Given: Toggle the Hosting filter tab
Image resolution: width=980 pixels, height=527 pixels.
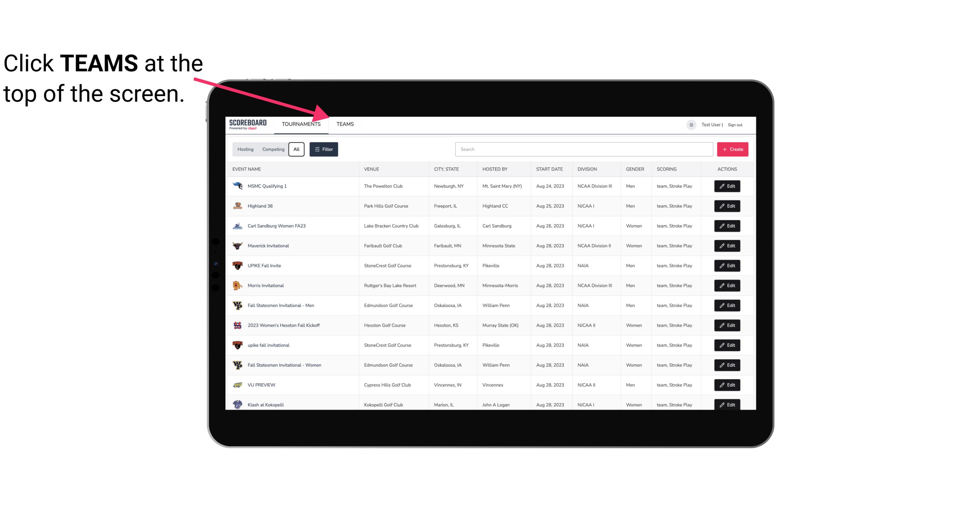Looking at the screenshot, I should coord(245,149).
